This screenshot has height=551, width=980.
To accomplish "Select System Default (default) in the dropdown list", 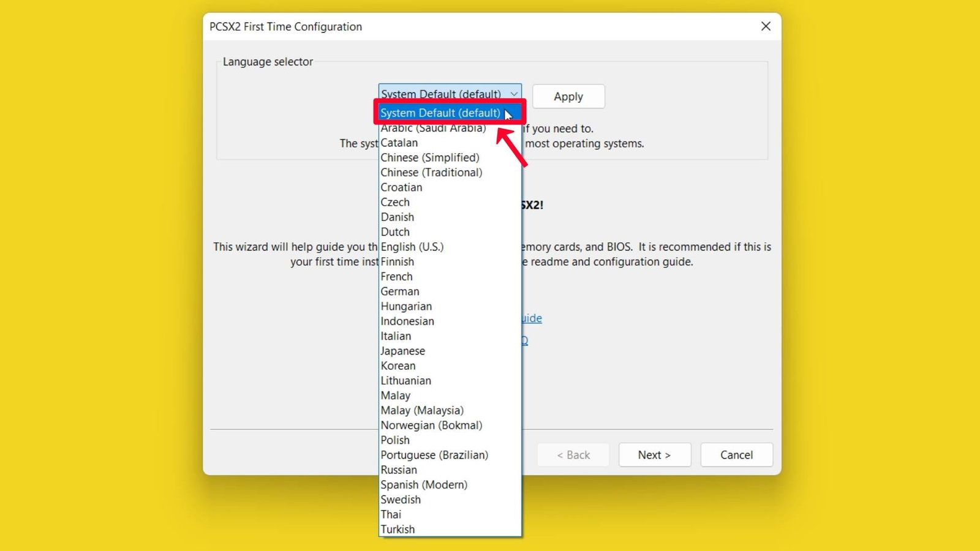I will tap(450, 113).
